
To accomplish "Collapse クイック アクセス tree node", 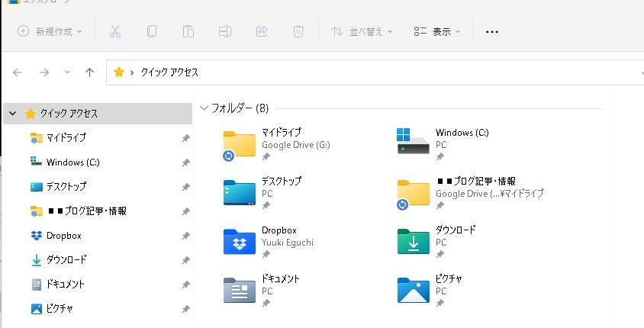I will 13,114.
